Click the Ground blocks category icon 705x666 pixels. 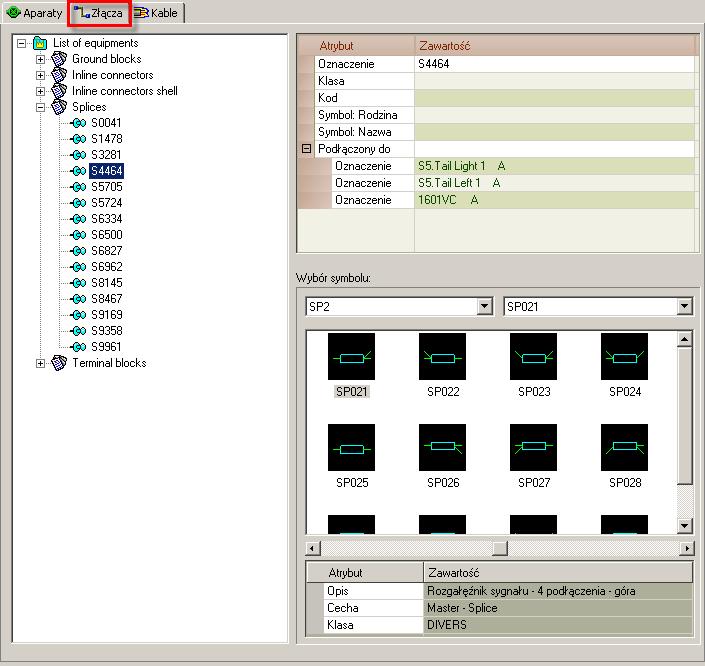(59, 59)
